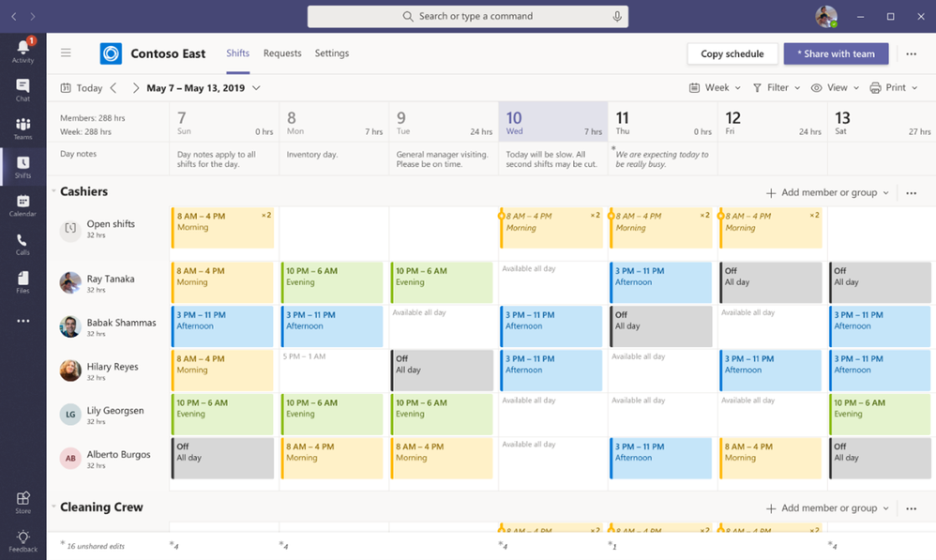Collapse the Cashiers group
This screenshot has height=560, width=936.
point(53,191)
